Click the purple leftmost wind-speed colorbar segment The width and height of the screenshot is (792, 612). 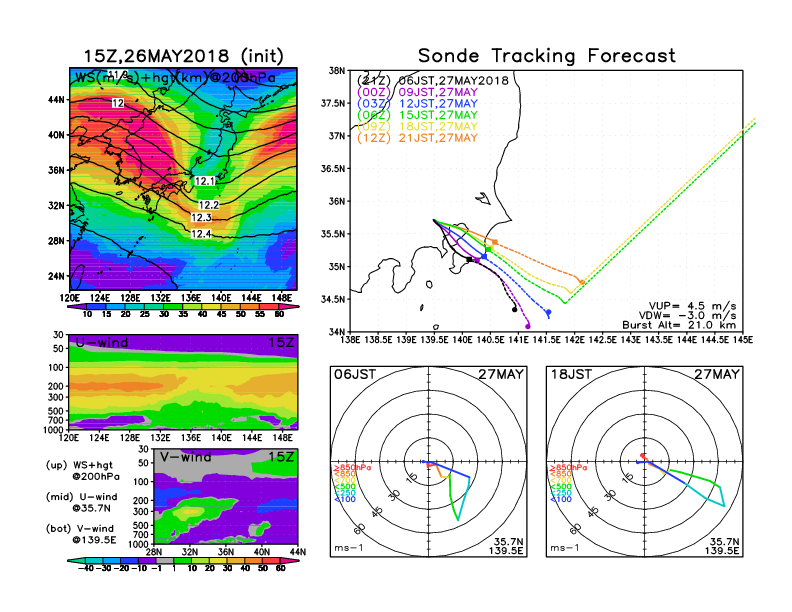(76, 307)
